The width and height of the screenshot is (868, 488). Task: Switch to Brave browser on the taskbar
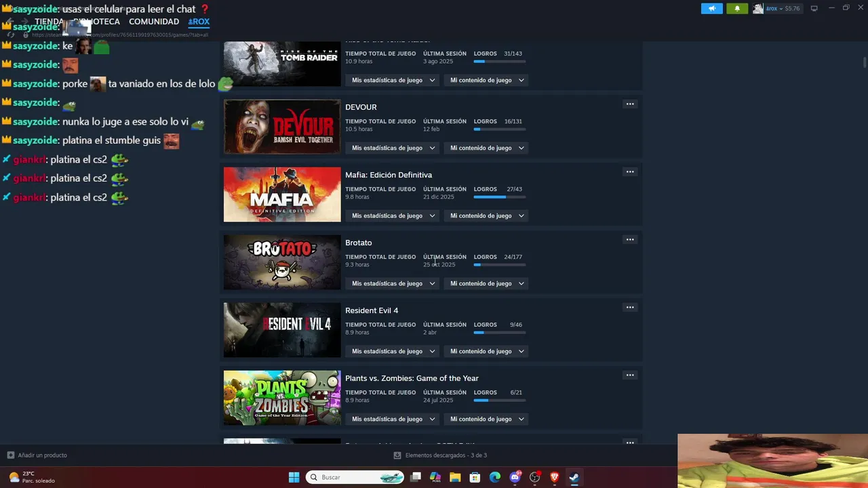(x=554, y=477)
